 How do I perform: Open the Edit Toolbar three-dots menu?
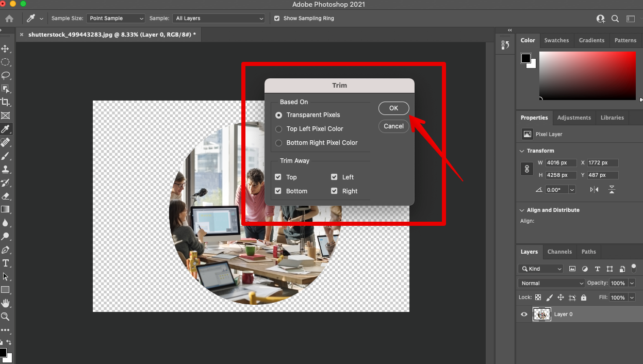[x=5, y=330]
